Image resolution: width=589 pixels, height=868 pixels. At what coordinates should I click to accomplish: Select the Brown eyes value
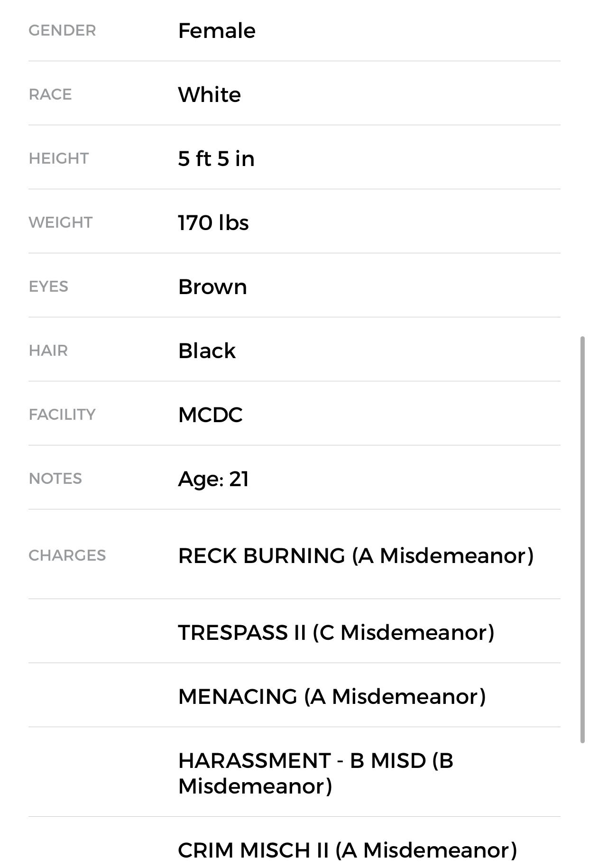point(212,287)
